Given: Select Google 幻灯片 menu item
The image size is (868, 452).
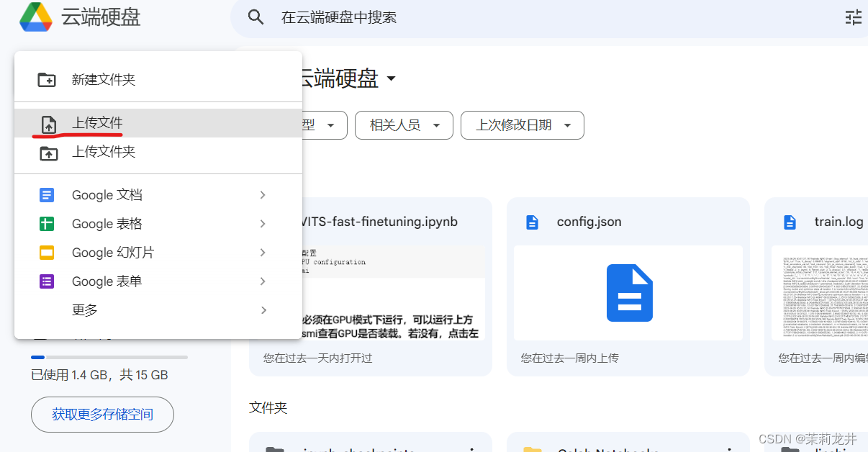Looking at the screenshot, I should [x=158, y=253].
